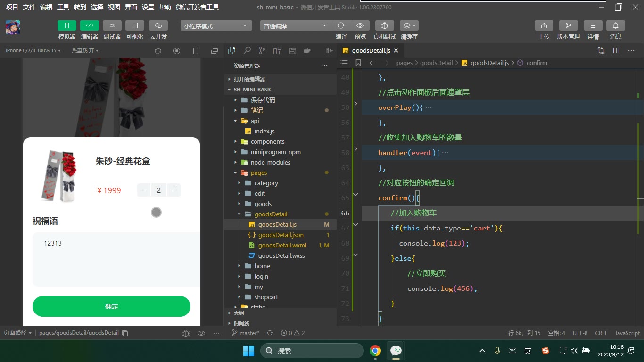The image size is (644, 362).
Task: Open the source control icon in sidebar
Action: pos(262,50)
